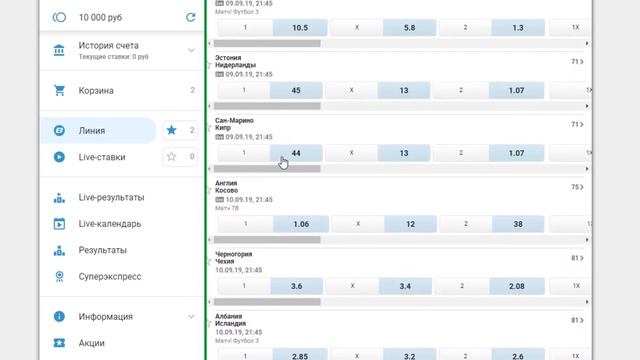Open the Суперэкспресс icon
This screenshot has width=640, height=360.
coord(59,276)
